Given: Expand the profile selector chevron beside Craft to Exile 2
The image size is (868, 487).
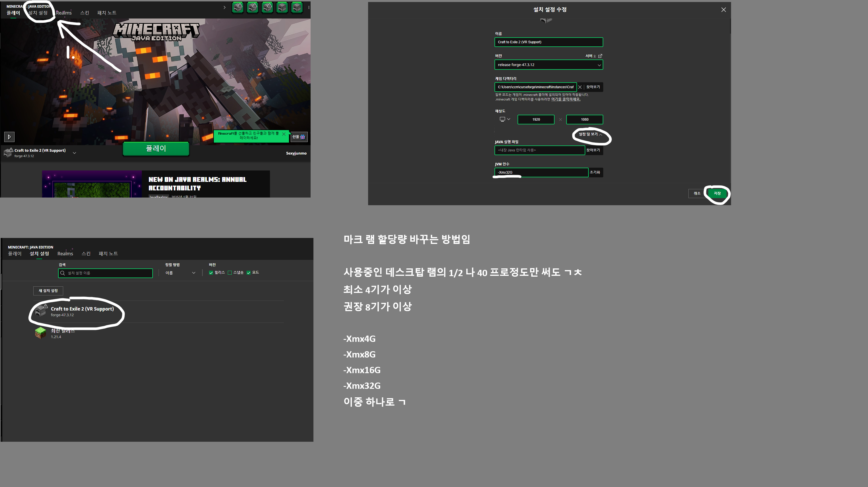Looking at the screenshot, I should point(75,153).
